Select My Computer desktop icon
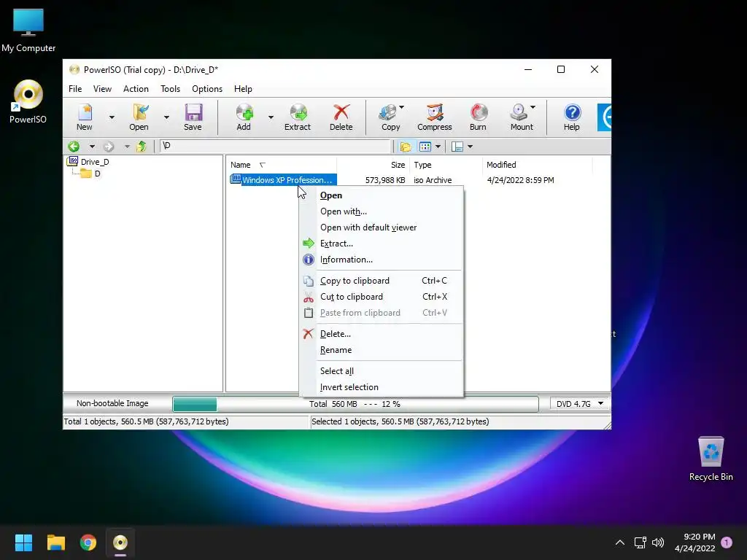The height and width of the screenshot is (560, 747). pyautogui.click(x=28, y=30)
